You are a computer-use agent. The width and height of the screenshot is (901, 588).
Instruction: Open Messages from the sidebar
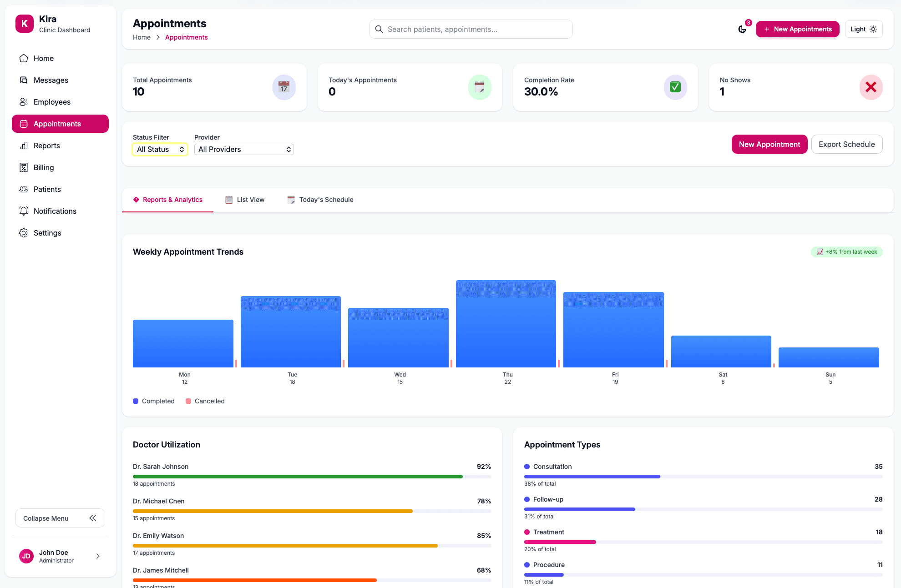[x=51, y=80]
